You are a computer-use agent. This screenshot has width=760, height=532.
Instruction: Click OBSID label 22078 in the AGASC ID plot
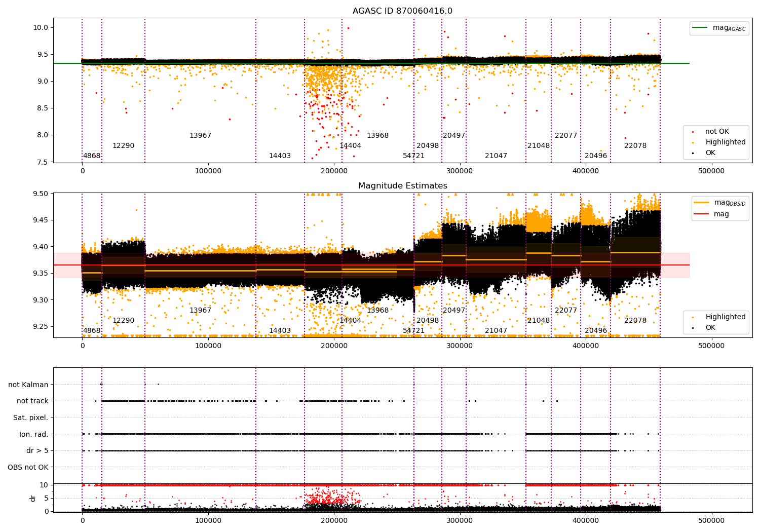(635, 146)
